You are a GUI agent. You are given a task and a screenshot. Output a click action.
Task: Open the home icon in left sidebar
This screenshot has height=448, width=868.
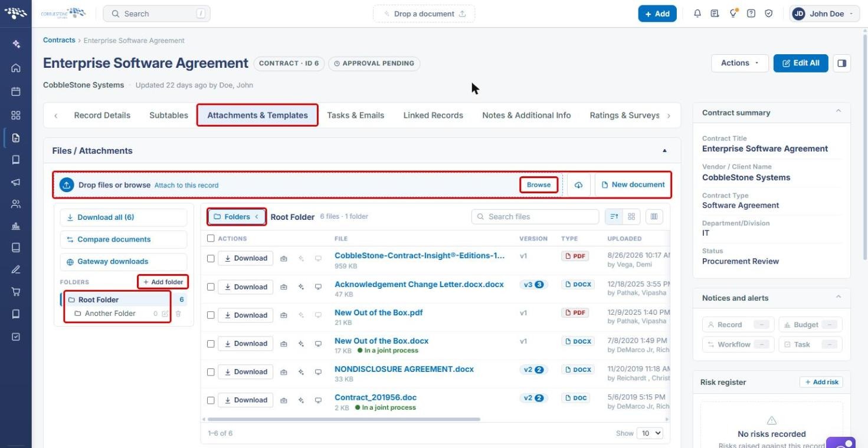(16, 68)
